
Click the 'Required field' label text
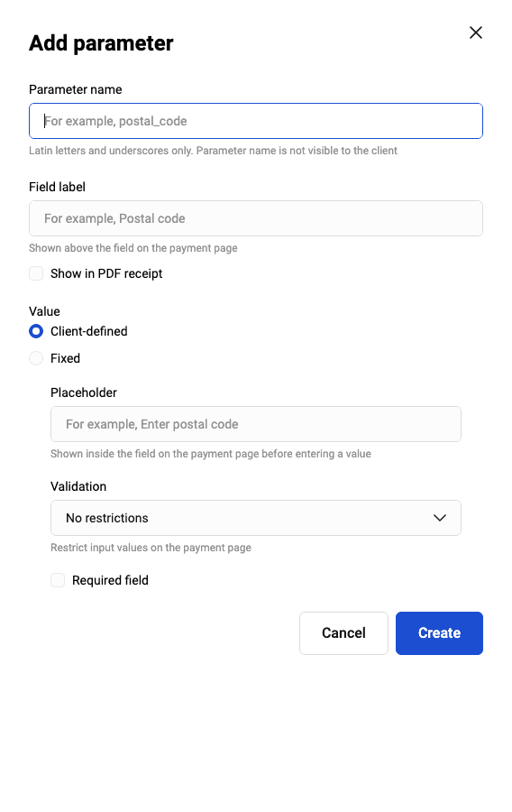coord(110,580)
